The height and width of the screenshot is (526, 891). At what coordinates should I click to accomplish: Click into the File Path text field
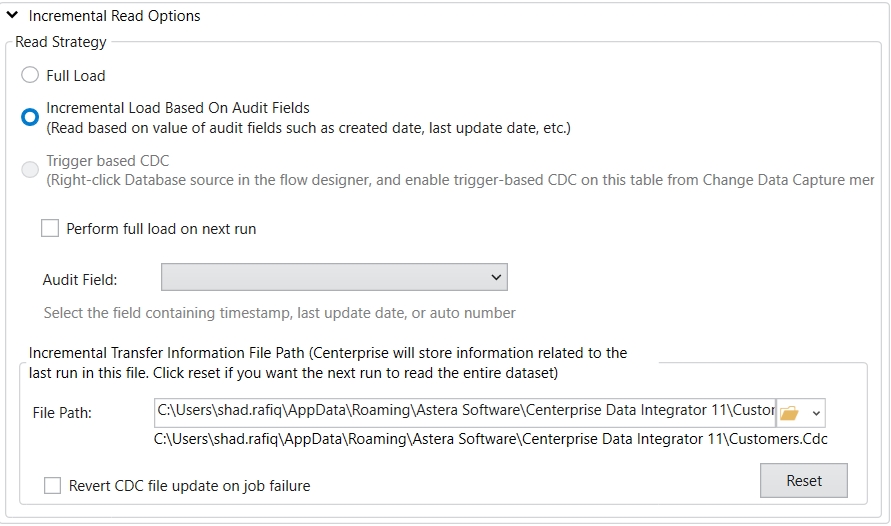pos(465,412)
